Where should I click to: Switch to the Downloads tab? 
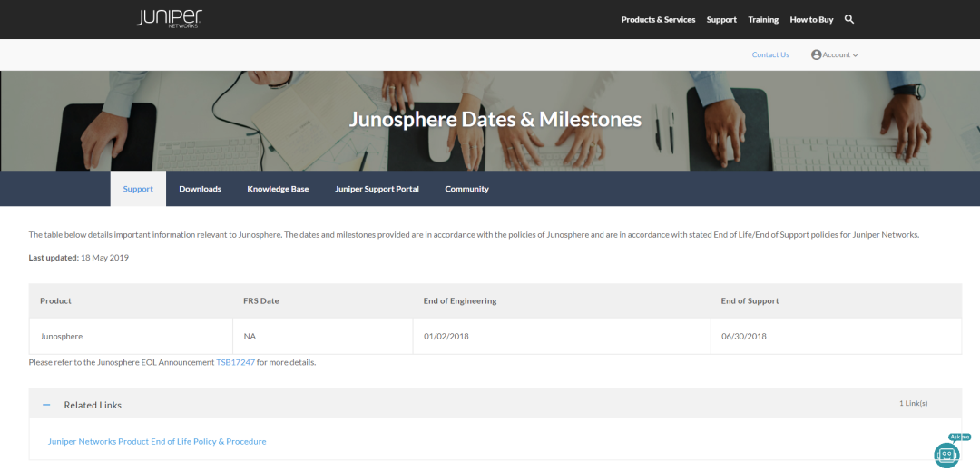pos(200,189)
